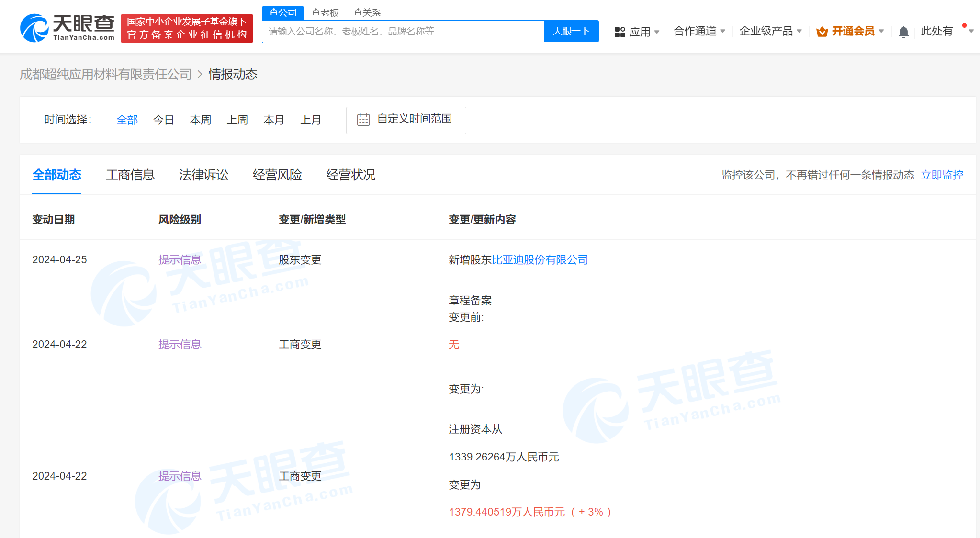Open the 比亚迪股份有限公司 shareholder link
Screen dimensions: 980x538
click(540, 260)
